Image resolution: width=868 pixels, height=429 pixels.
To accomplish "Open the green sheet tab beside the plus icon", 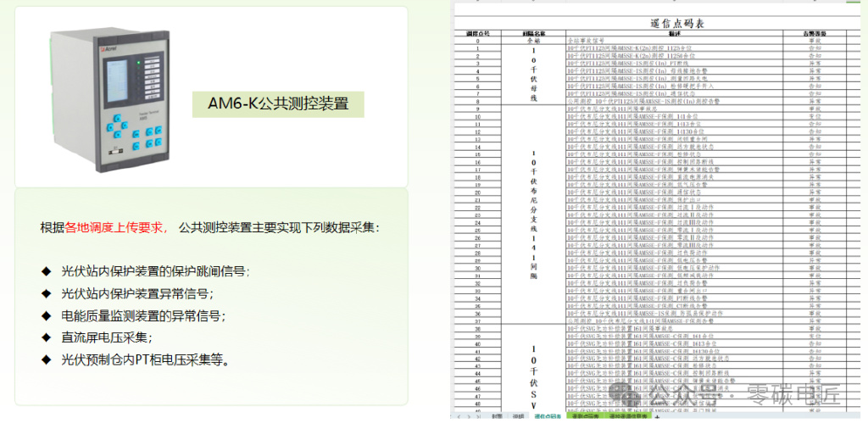I will pos(628,416).
